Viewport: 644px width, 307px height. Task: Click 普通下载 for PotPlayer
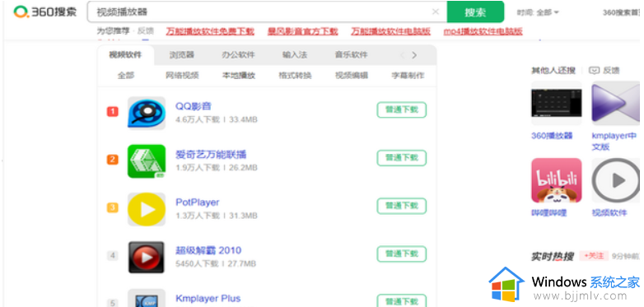[402, 206]
